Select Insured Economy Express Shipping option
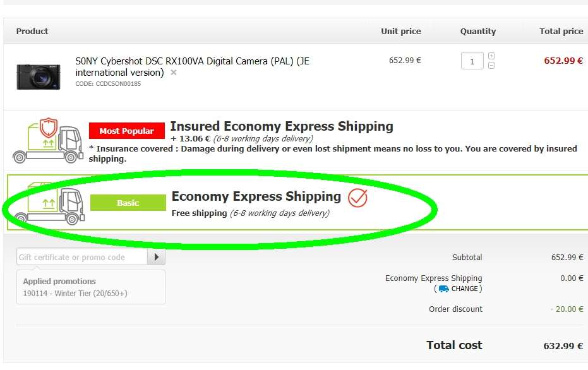The height and width of the screenshot is (370, 588). [282, 127]
